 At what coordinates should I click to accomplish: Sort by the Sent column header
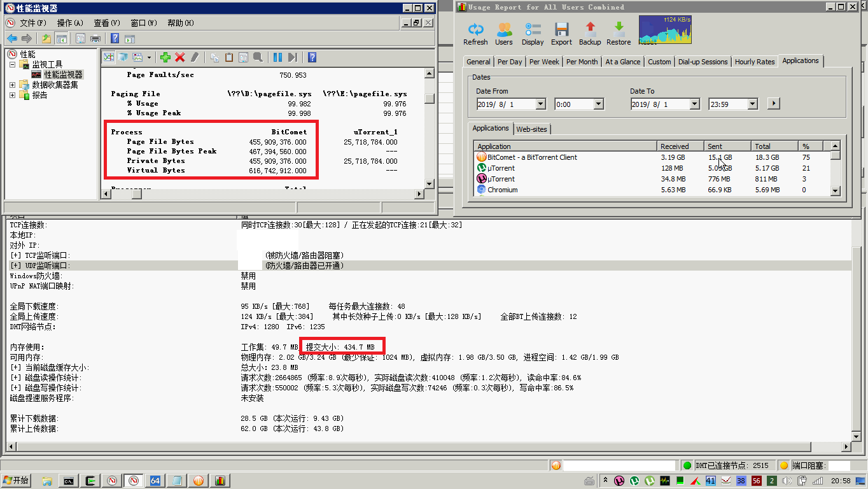pyautogui.click(x=728, y=146)
